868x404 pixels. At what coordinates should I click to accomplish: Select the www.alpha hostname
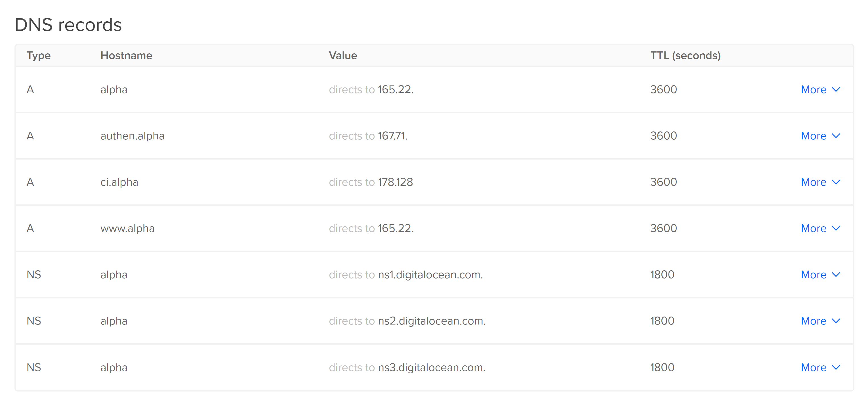pos(127,228)
